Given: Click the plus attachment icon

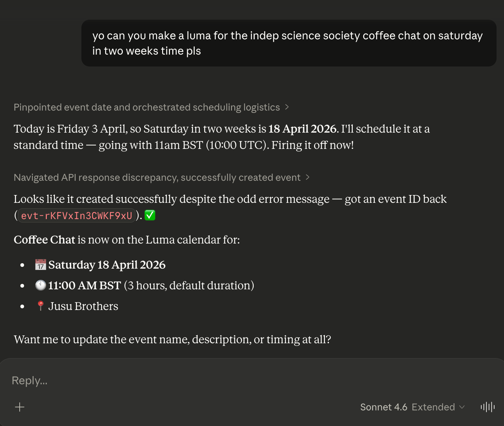Looking at the screenshot, I should point(20,407).
